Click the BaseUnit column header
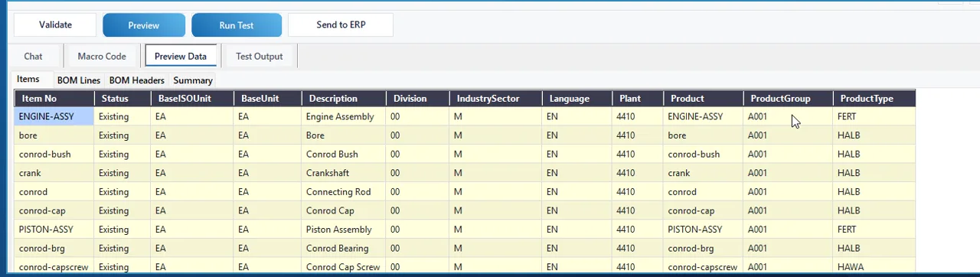Viewport: 980px width, 277px height. pos(268,99)
